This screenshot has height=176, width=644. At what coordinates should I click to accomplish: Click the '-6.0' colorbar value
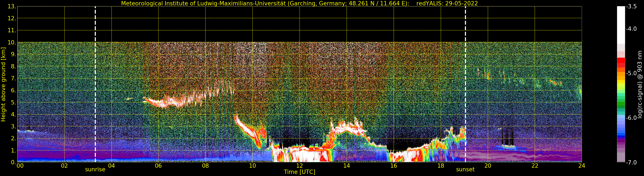pyautogui.click(x=631, y=118)
